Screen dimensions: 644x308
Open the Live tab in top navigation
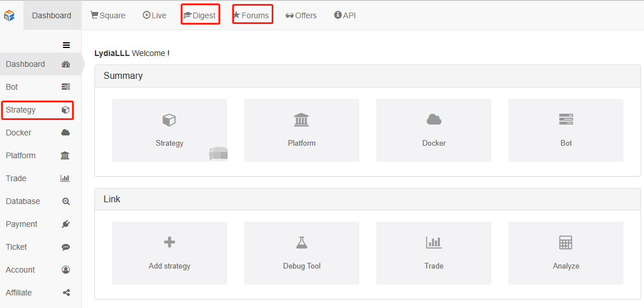154,15
